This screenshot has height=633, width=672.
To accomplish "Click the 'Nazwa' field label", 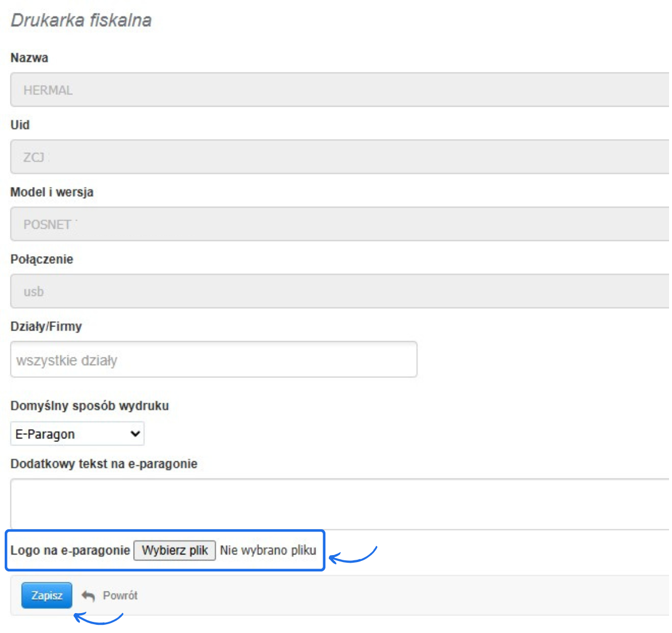I will [x=29, y=58].
